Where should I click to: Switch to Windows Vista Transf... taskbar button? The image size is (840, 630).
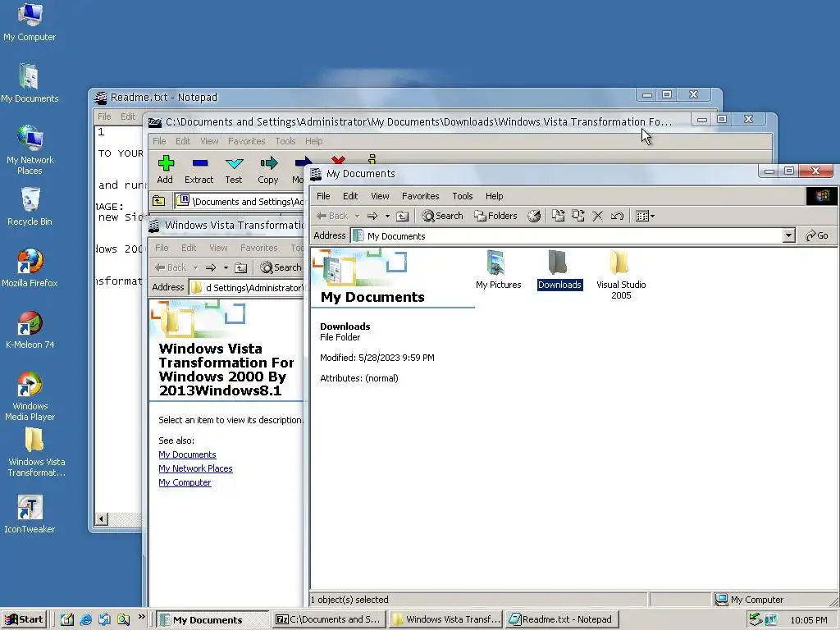point(445,620)
